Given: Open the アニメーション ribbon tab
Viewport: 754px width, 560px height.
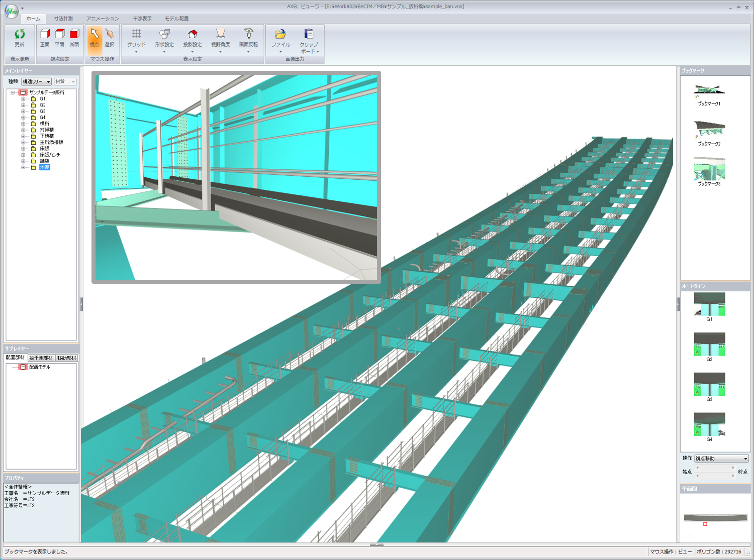Looking at the screenshot, I should click(103, 19).
